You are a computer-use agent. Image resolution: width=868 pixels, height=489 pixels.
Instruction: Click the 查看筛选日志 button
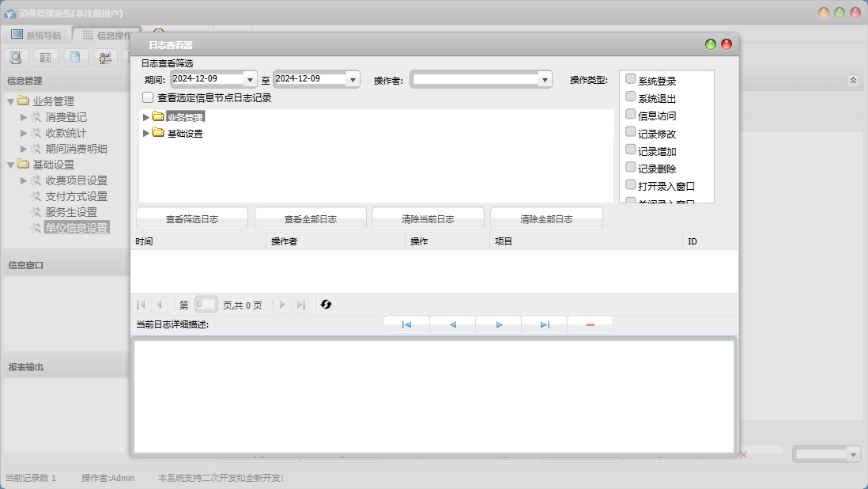point(192,218)
